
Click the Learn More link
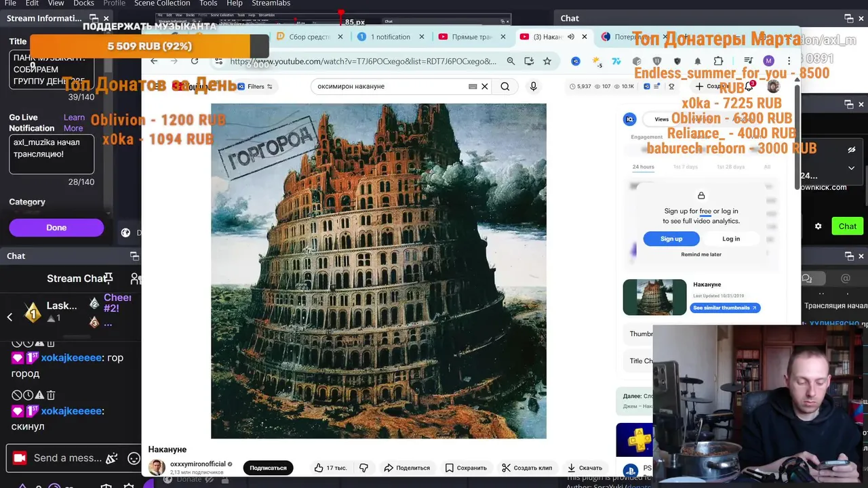pos(74,123)
